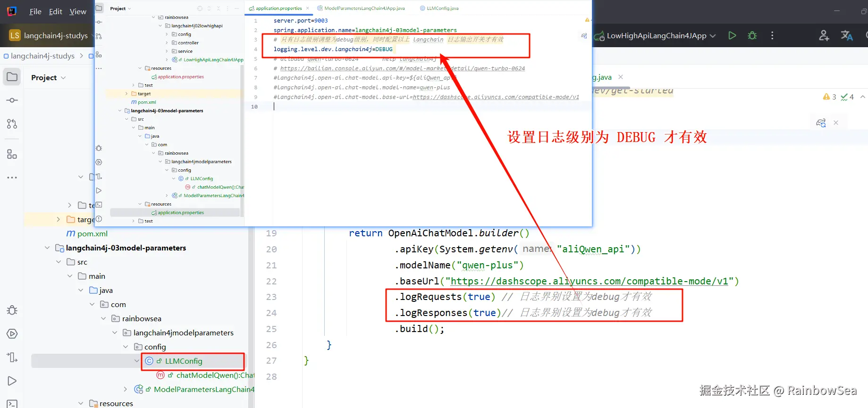Screen dimensions: 868x408
Task: Switch to ModelParametersLangChain4JApp.java tab
Action: click(361, 8)
